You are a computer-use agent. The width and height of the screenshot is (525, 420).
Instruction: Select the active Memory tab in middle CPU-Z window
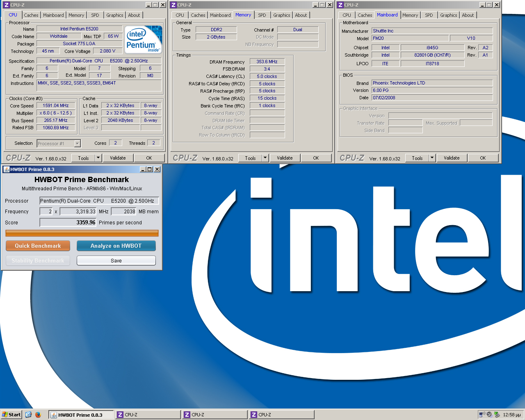pos(243,15)
